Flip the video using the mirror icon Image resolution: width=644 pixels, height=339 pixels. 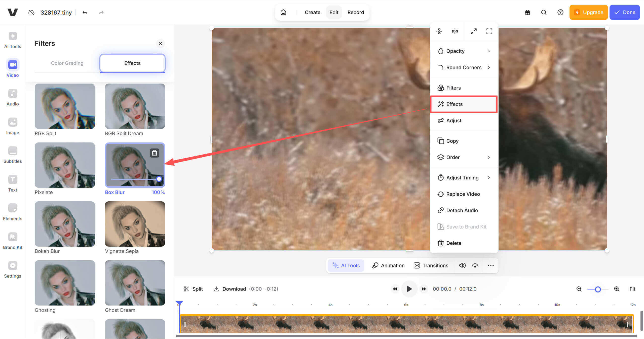[455, 31]
